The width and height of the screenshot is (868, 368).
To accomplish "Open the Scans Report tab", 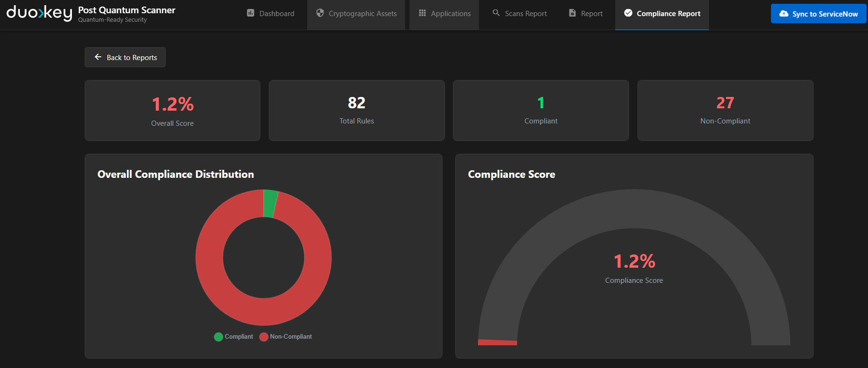I will (520, 14).
